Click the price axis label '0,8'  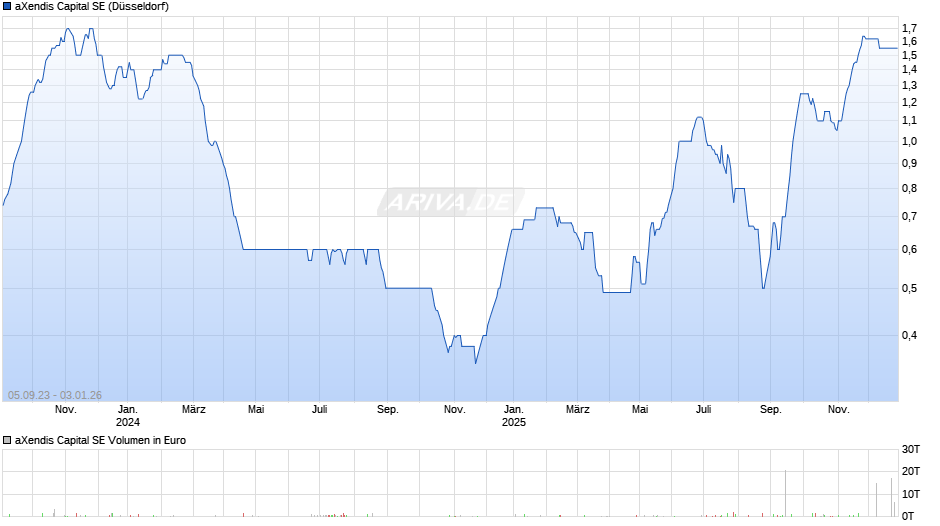909,188
